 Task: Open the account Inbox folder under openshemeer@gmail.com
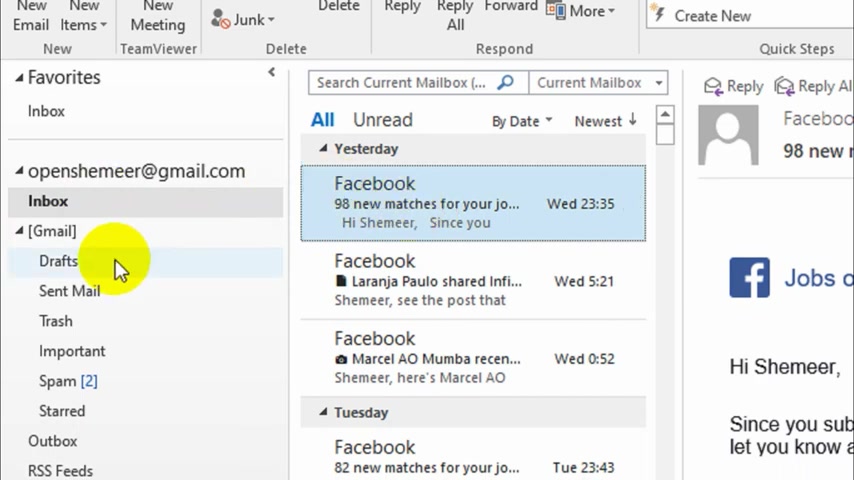tap(145, 202)
